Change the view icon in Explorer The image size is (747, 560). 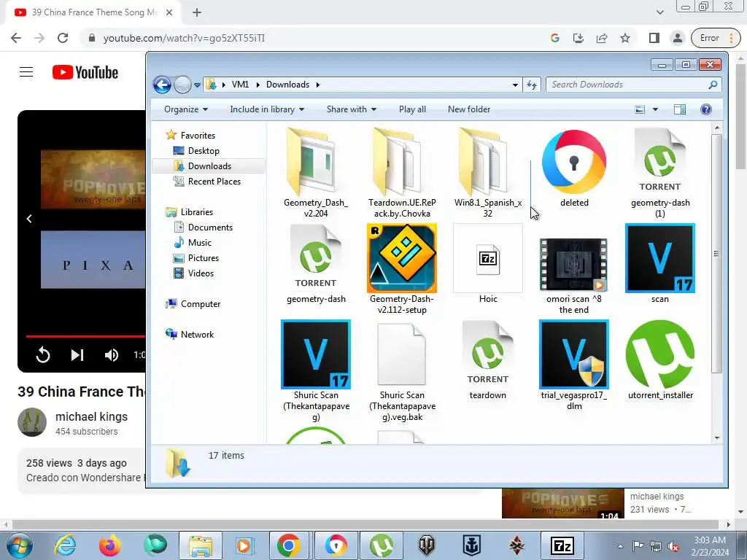(640, 109)
